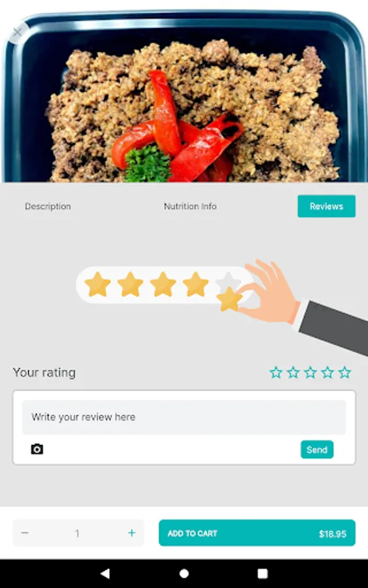The image size is (368, 588).
Task: Select the second rating star
Action: click(293, 372)
